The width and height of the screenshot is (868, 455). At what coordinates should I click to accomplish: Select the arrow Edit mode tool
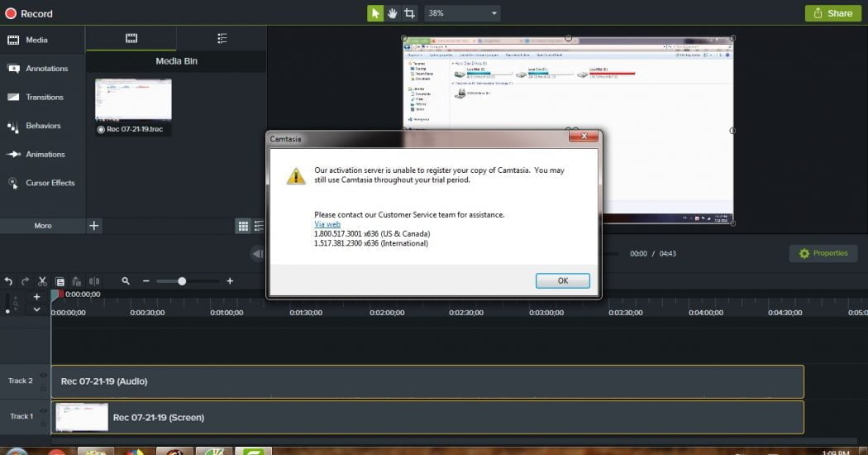(374, 13)
